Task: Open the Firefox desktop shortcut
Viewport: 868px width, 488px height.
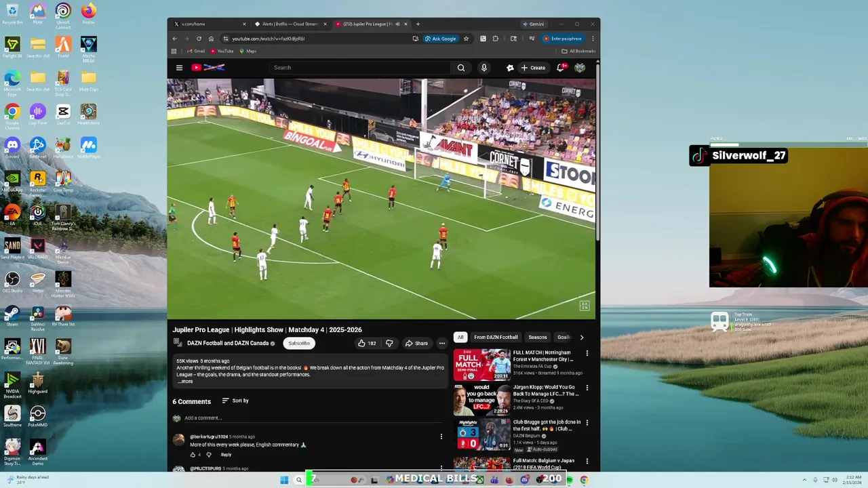Action: (88, 14)
